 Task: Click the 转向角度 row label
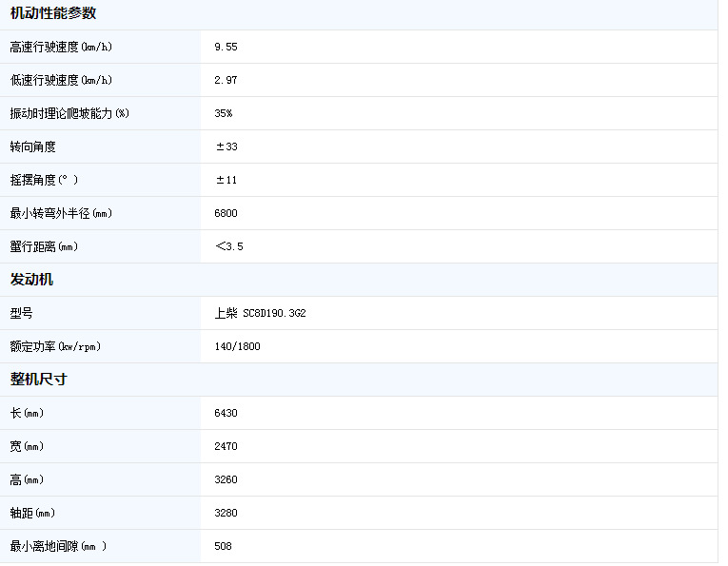[32, 146]
